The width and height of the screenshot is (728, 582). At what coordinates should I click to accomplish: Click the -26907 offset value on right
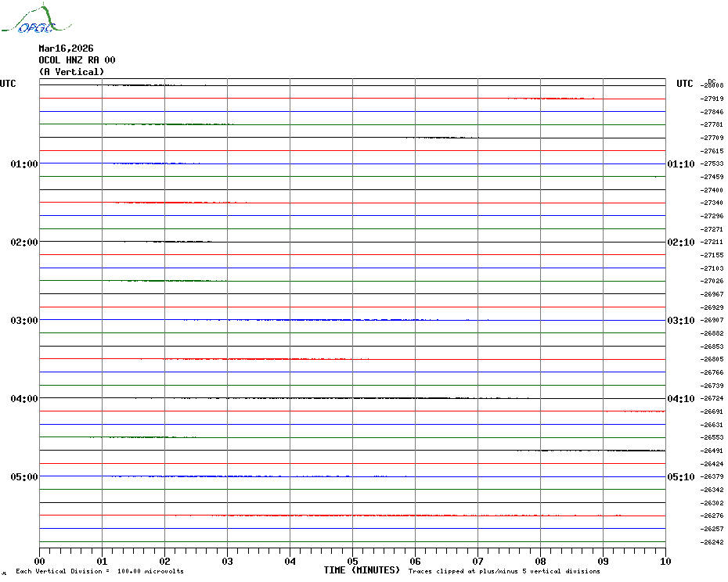tap(713, 320)
